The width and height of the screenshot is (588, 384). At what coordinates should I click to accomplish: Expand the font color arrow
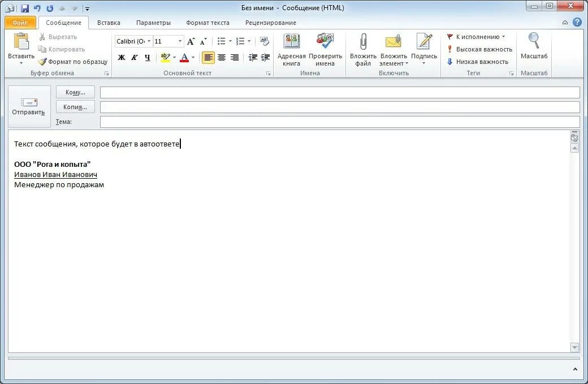click(x=193, y=57)
